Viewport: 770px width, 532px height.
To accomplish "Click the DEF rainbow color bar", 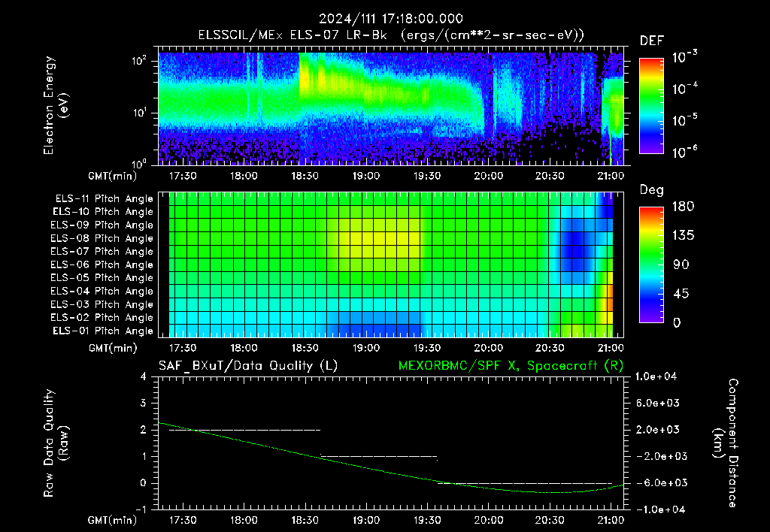I will pos(651,106).
